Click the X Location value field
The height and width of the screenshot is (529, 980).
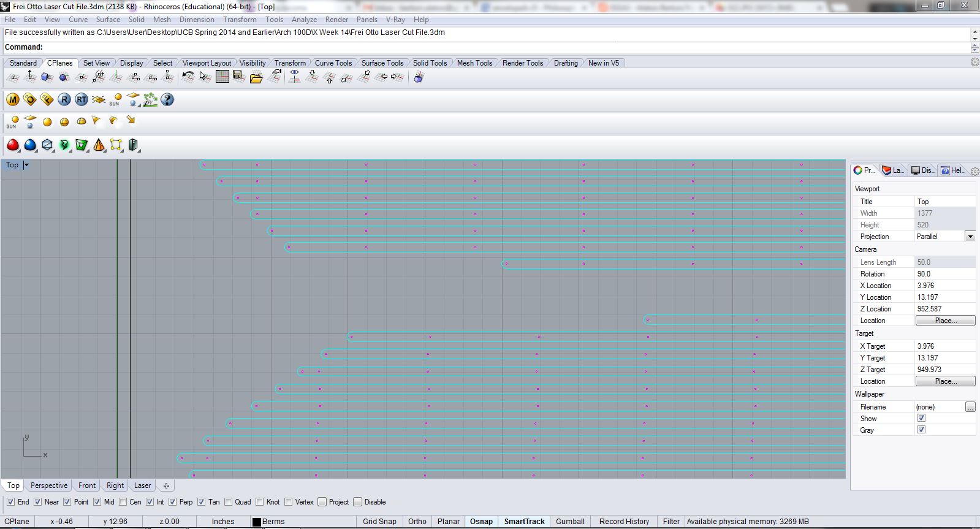944,286
